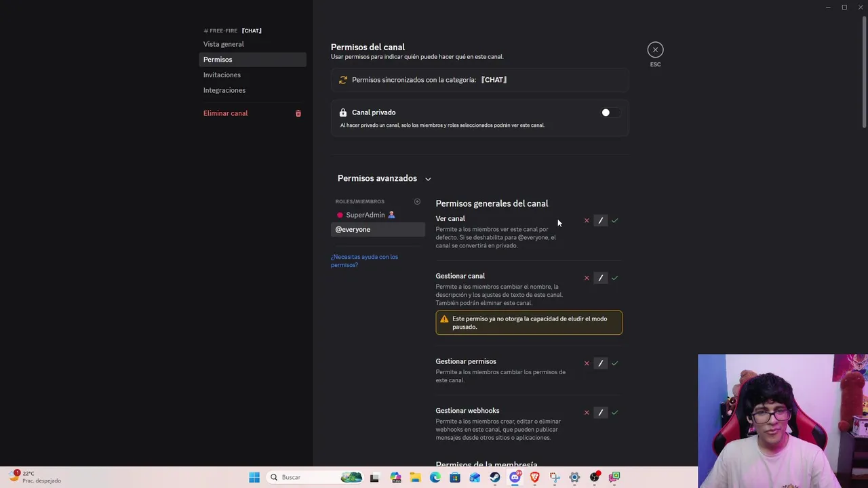The image size is (868, 488).
Task: Close settings with the ESC X button
Action: coord(655,49)
